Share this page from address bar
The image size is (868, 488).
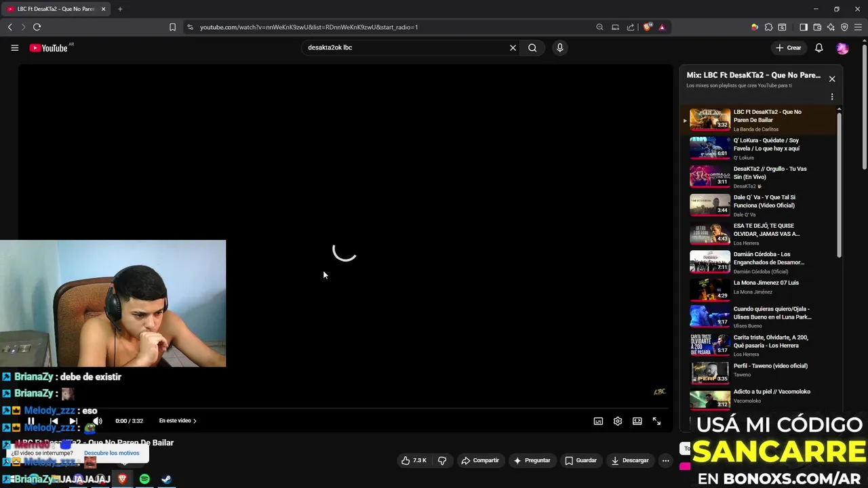tap(631, 27)
